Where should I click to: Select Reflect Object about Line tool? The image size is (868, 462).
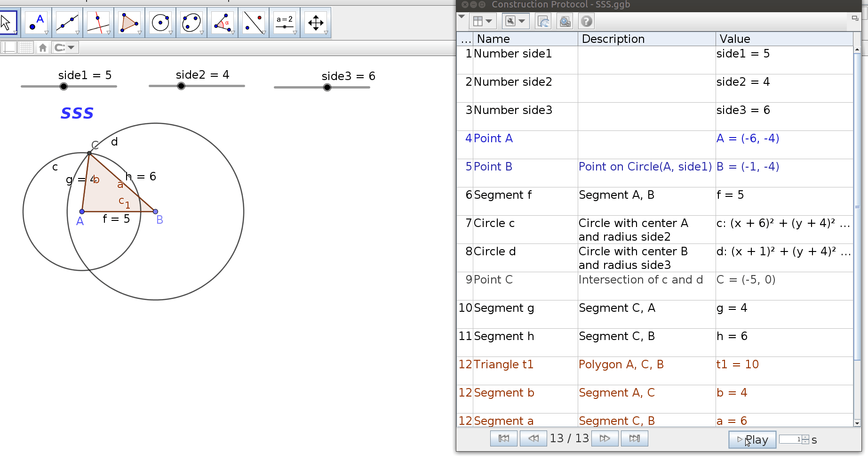click(x=254, y=23)
